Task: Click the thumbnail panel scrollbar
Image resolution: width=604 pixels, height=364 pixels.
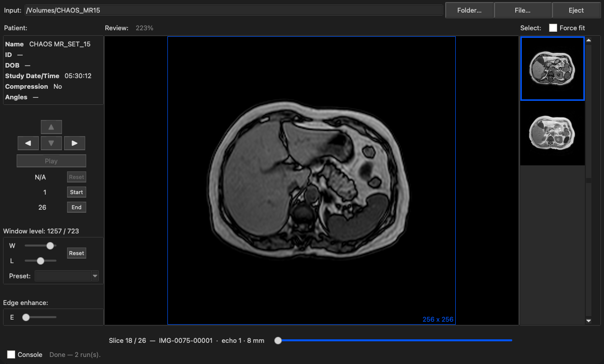Action: [x=588, y=180]
